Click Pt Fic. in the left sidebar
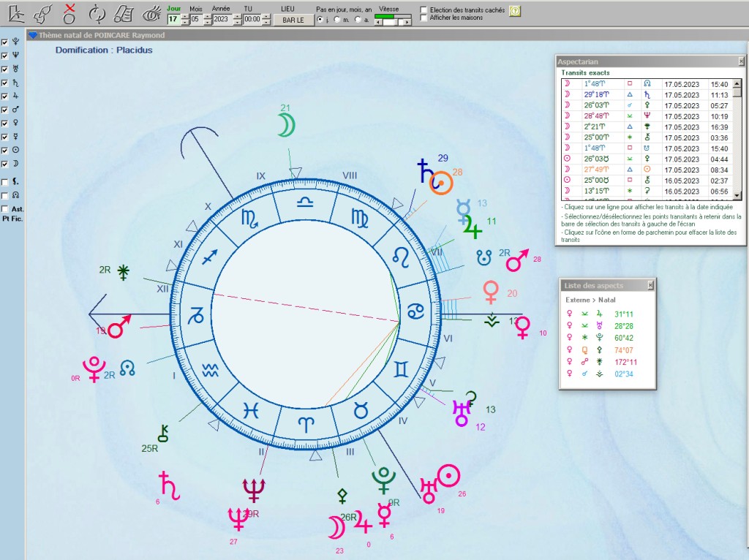Image resolution: width=749 pixels, height=560 pixels. coord(11,219)
